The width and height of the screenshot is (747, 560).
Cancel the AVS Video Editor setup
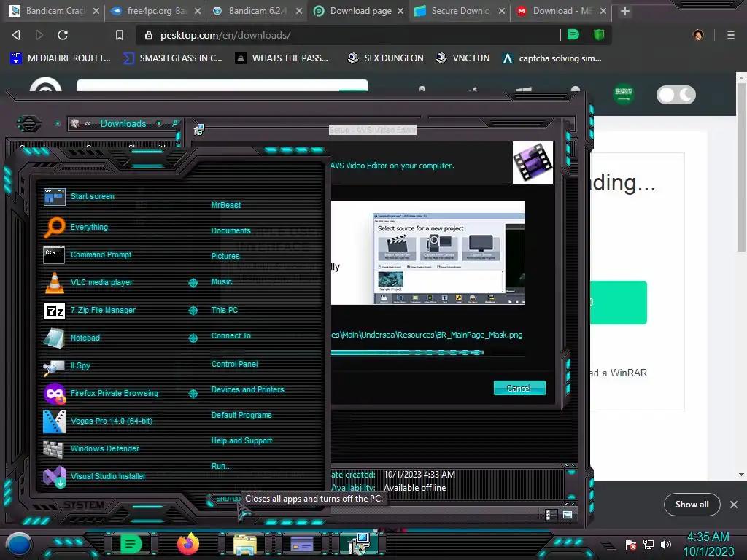tap(519, 388)
